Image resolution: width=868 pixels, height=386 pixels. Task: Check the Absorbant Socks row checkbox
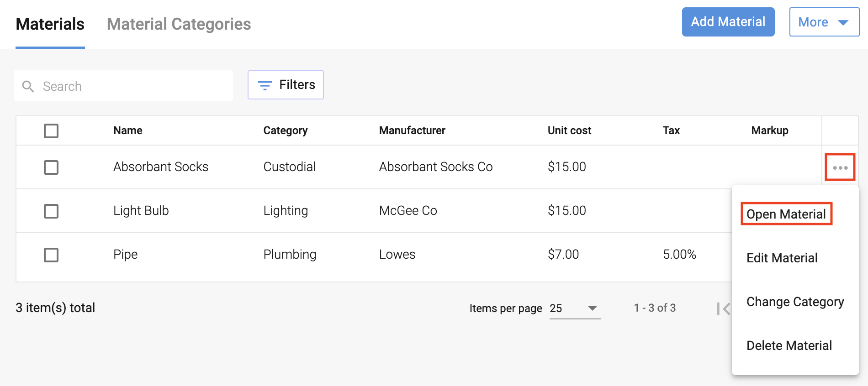point(51,167)
